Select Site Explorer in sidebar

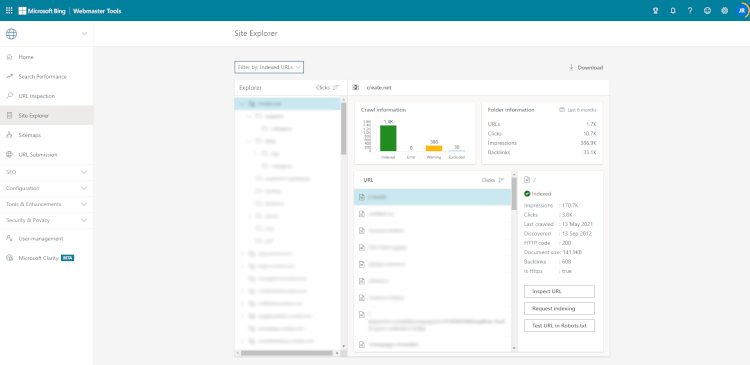pos(47,116)
